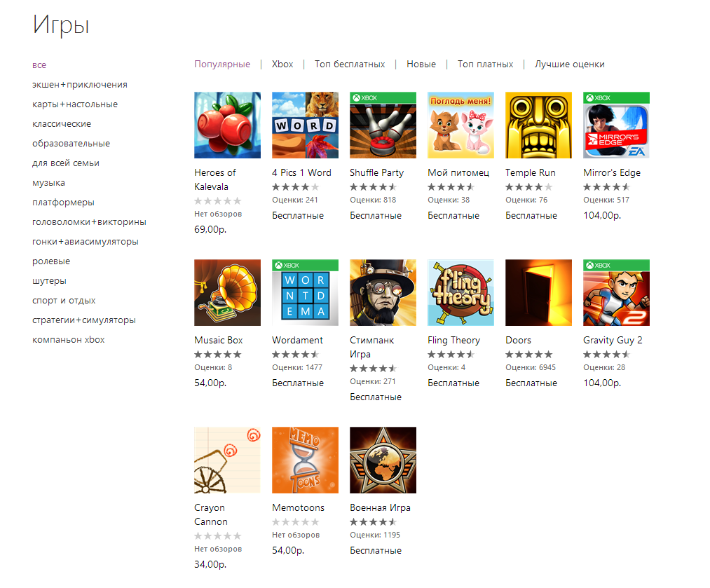The image size is (710, 588).
Task: Click the Mirror's Edge Xbox game icon
Action: 616,125
